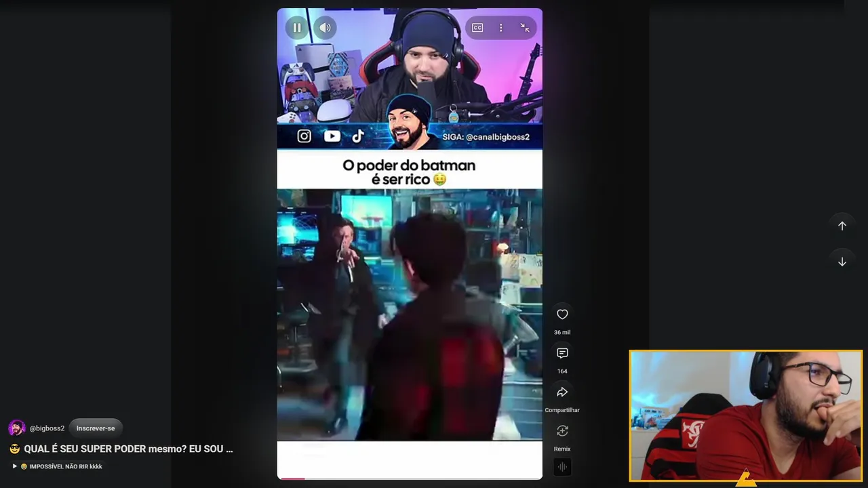Go to the next Short with down arrow
Viewport: 868px width, 488px height.
click(x=842, y=262)
